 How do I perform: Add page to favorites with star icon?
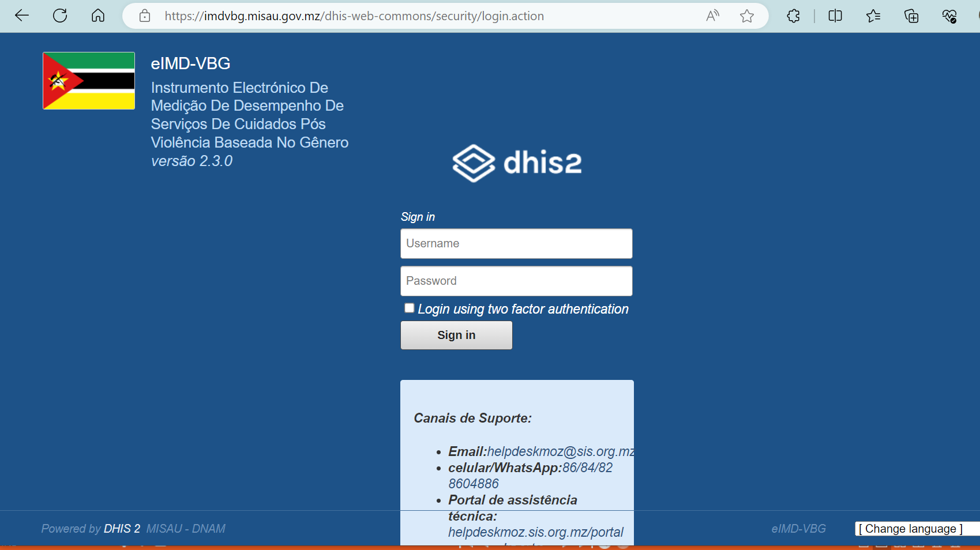point(747,16)
